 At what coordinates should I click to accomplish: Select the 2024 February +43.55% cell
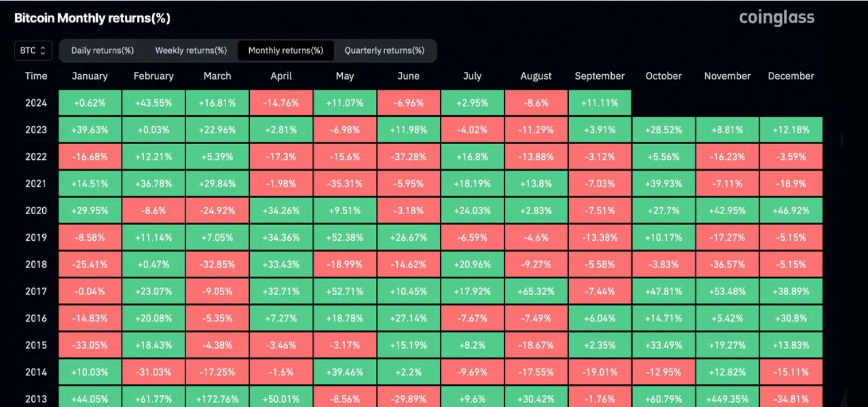[153, 103]
